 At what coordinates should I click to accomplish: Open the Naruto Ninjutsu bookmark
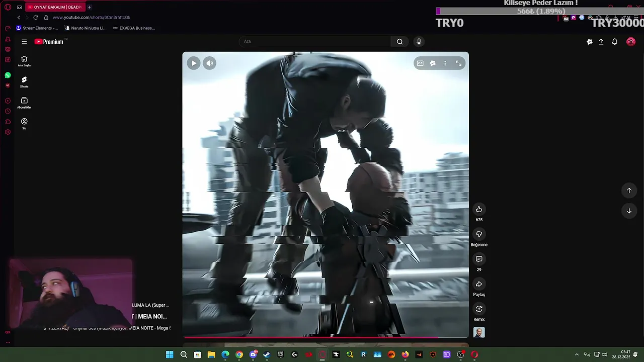coord(86,28)
